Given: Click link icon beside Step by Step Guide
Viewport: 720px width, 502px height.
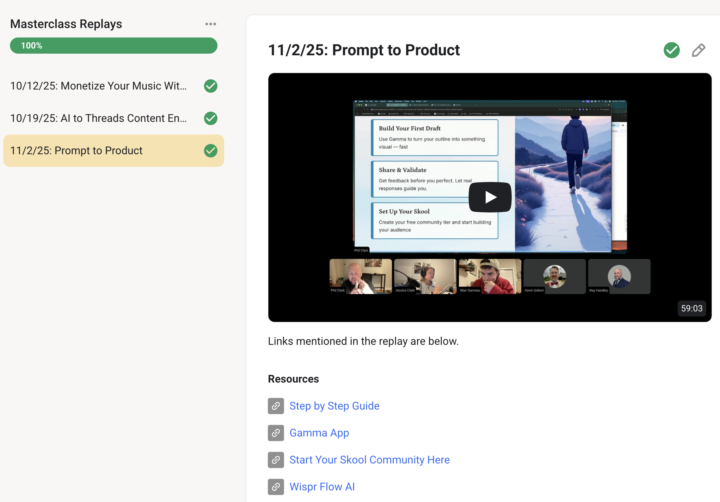Looking at the screenshot, I should pos(276,406).
